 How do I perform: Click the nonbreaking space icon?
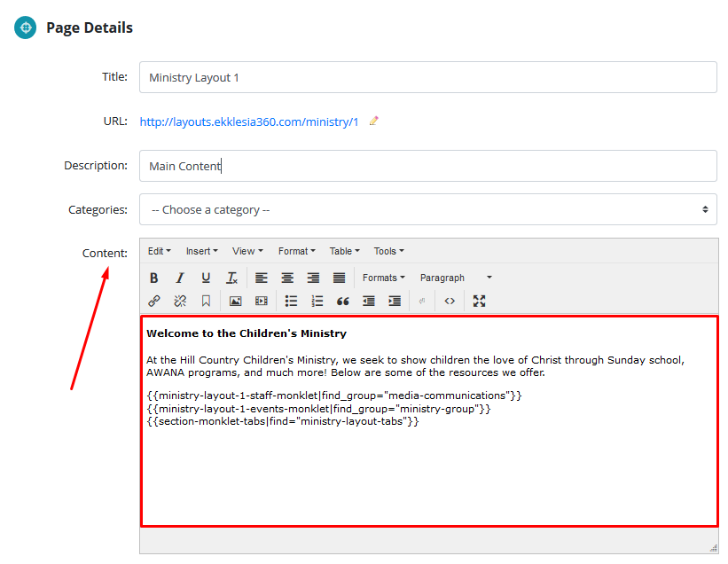tap(422, 301)
